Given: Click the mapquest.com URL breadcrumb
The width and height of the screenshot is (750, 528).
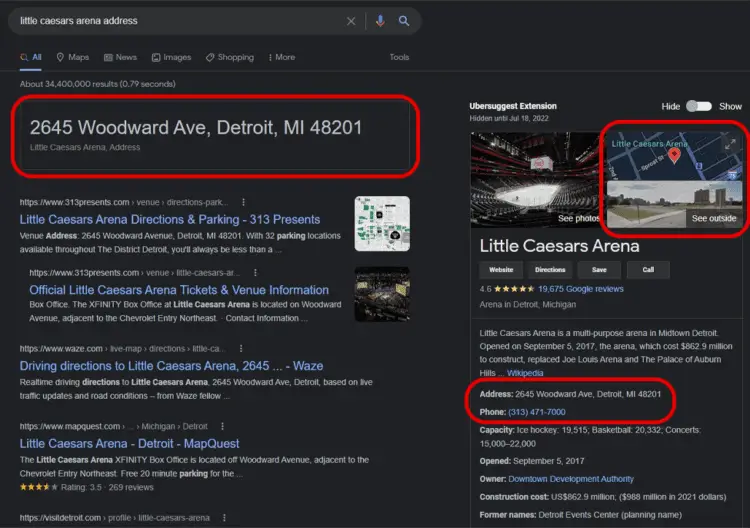Looking at the screenshot, I should click(114, 426).
